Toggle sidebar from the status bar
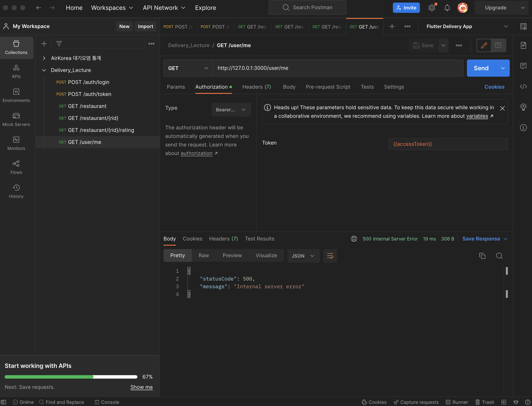532x406 pixels. pyautogui.click(x=4, y=402)
